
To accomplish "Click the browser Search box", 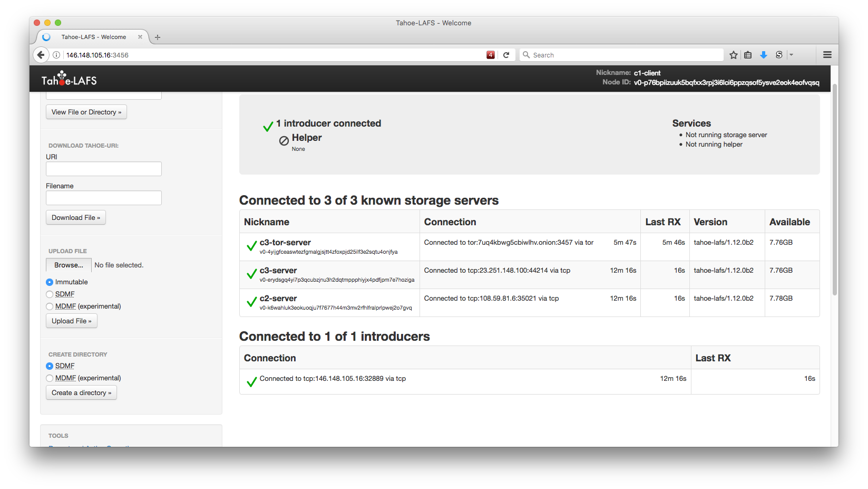I will 622,55.
